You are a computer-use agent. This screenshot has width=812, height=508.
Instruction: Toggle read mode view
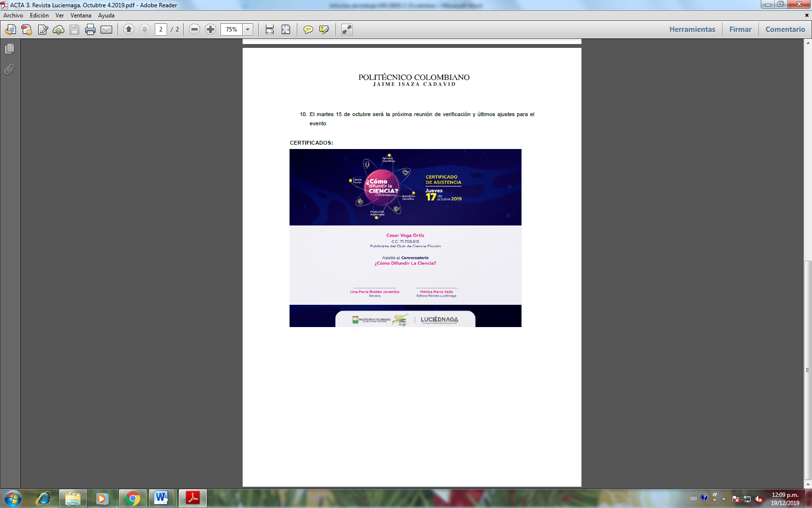pyautogui.click(x=347, y=30)
